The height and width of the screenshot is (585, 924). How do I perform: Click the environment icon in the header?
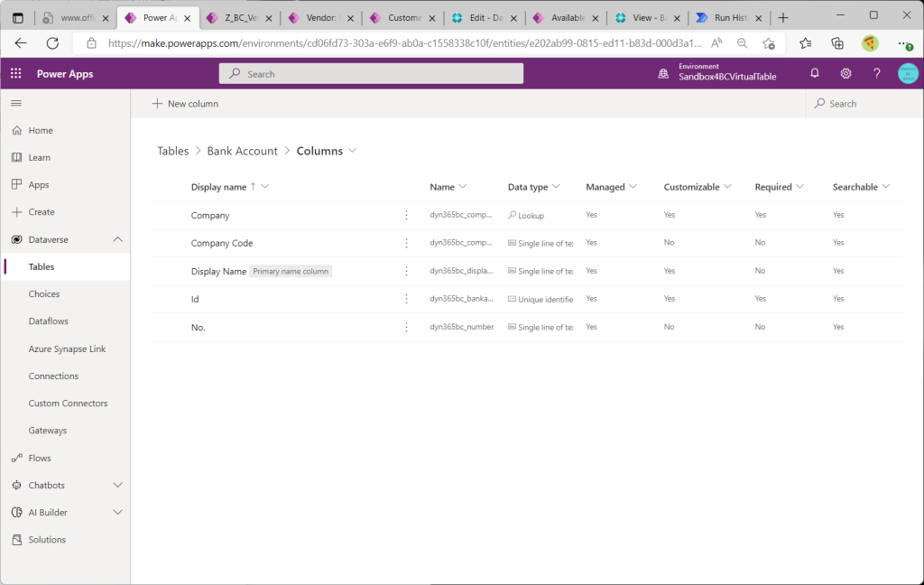(663, 74)
